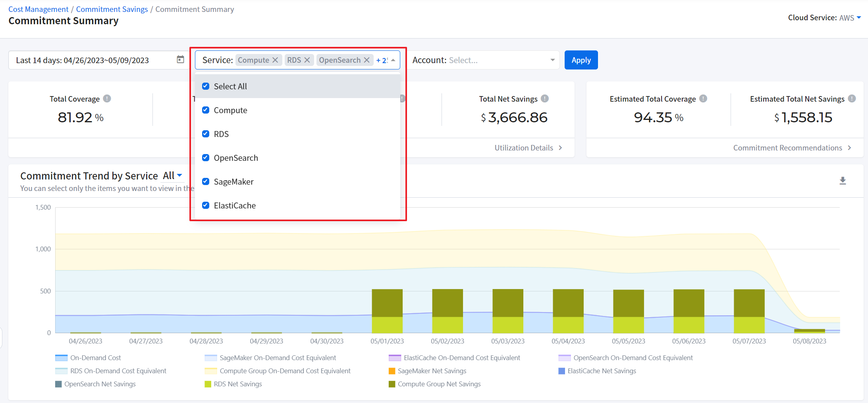
Task: Click the Total Coverage info icon
Action: (107, 98)
